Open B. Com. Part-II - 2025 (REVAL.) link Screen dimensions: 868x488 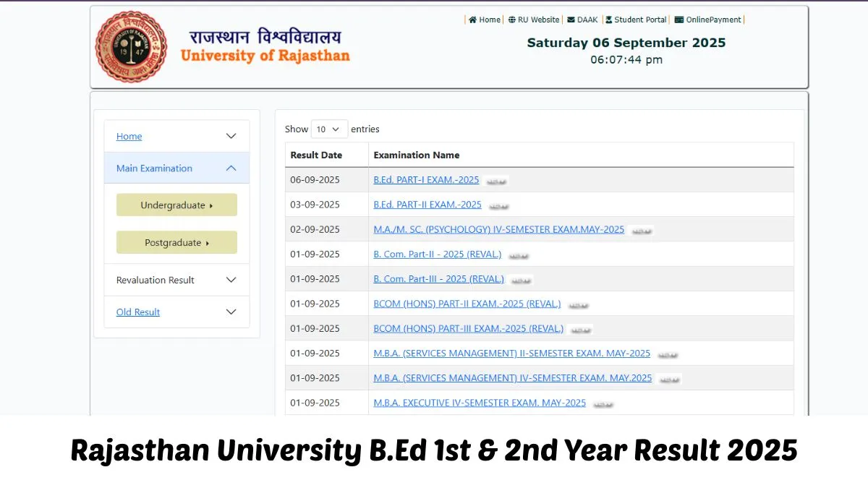(x=438, y=254)
